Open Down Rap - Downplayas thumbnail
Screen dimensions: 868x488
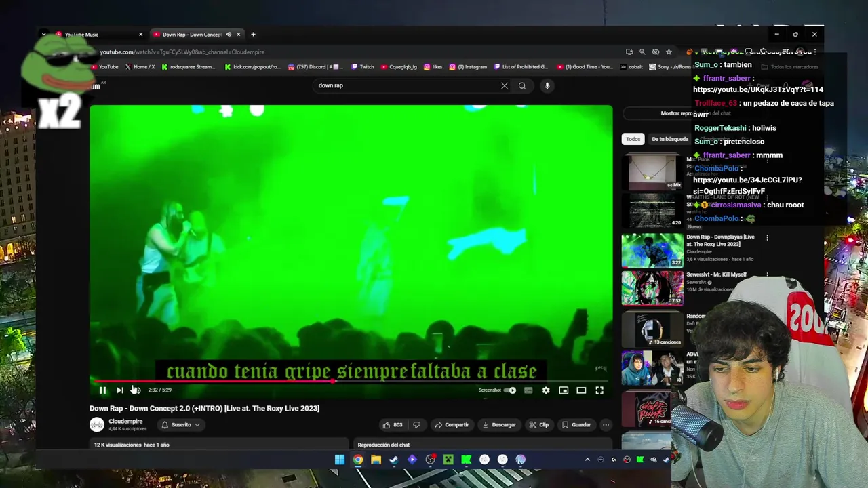coord(653,251)
